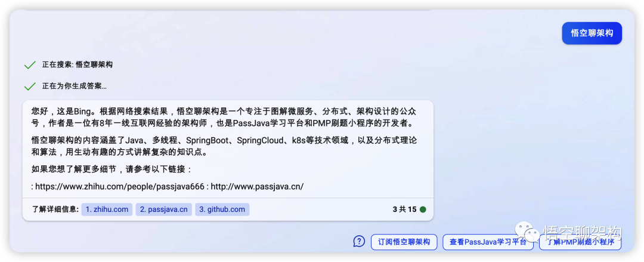Open the 2. passjava.cn source link

(x=164, y=209)
